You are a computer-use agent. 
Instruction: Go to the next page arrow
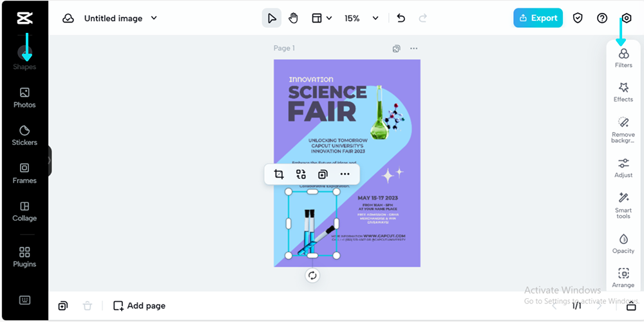click(599, 305)
